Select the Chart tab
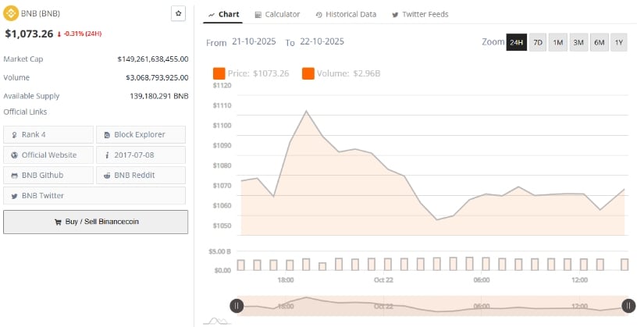Viewport: 644px width, 327px height. tap(223, 14)
